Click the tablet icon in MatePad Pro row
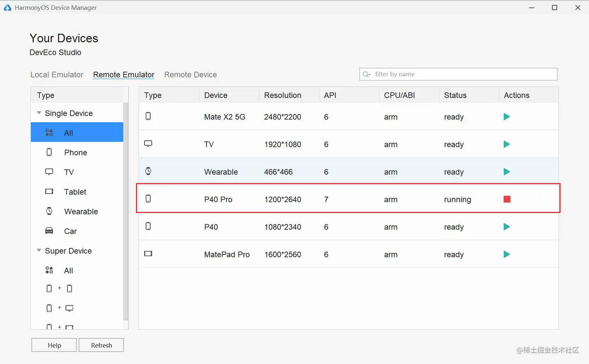Viewport: 589px width, 364px height. [x=148, y=253]
